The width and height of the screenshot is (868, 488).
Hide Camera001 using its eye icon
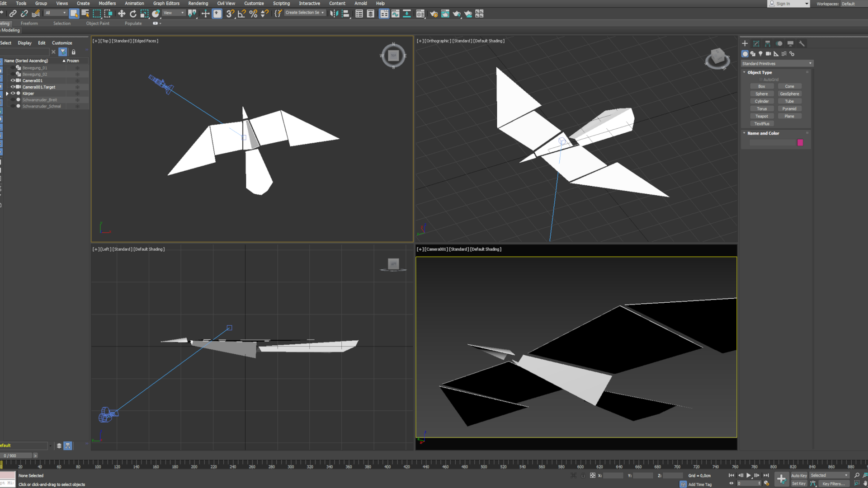point(13,80)
